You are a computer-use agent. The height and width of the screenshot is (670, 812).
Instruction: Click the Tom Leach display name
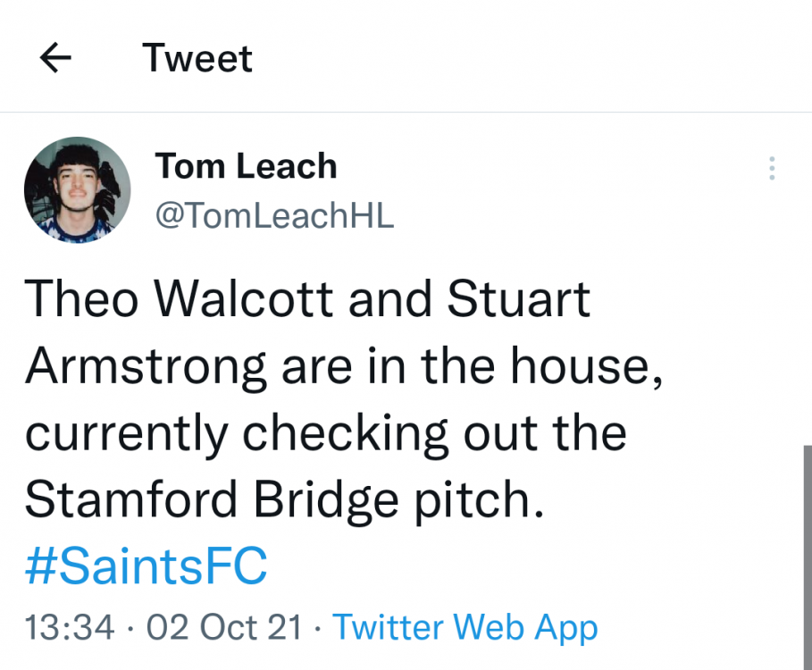pyautogui.click(x=246, y=166)
